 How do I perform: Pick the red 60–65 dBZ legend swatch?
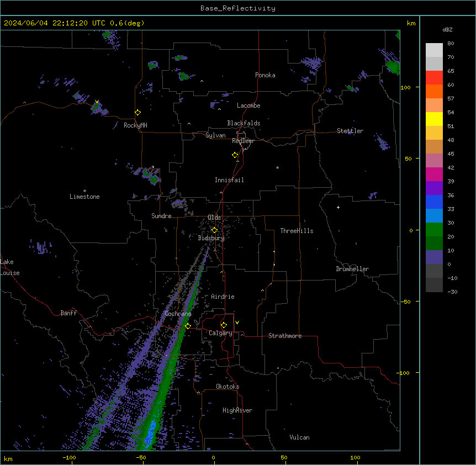(x=434, y=77)
